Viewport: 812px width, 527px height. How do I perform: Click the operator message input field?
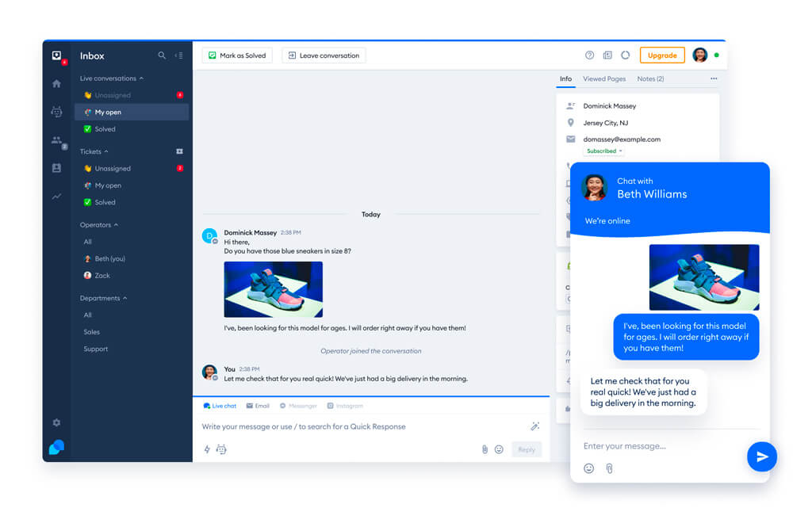(362, 426)
